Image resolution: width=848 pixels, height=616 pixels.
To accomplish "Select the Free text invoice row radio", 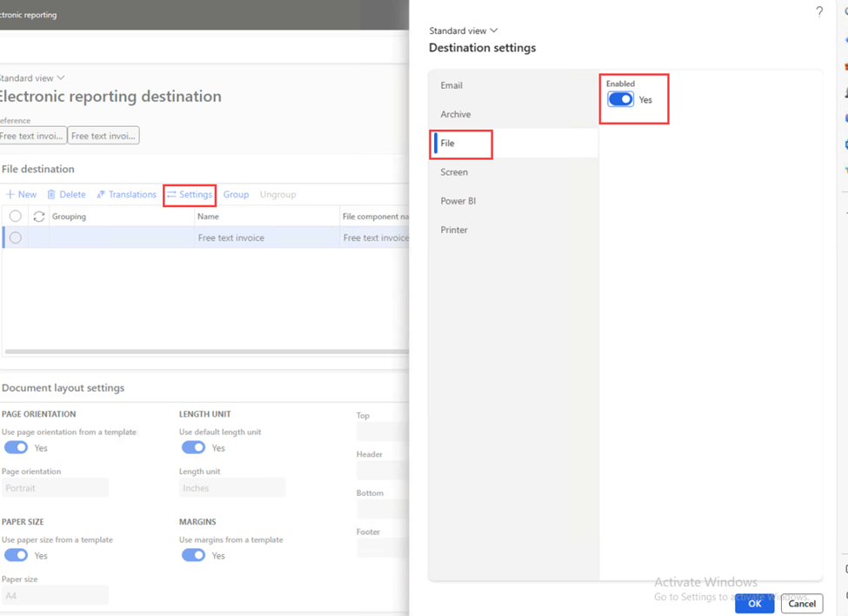I will coord(16,238).
